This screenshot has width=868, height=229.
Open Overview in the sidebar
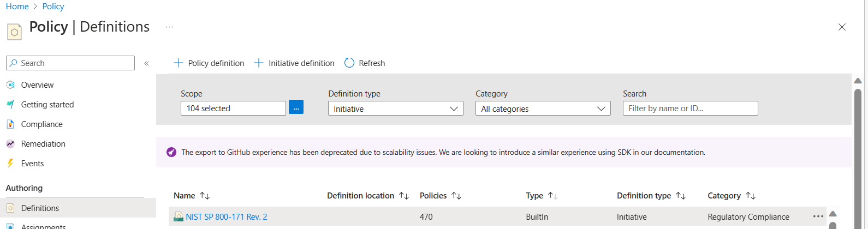37,85
